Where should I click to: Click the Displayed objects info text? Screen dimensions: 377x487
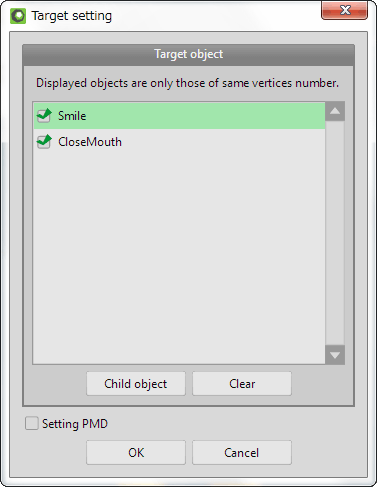[187, 83]
